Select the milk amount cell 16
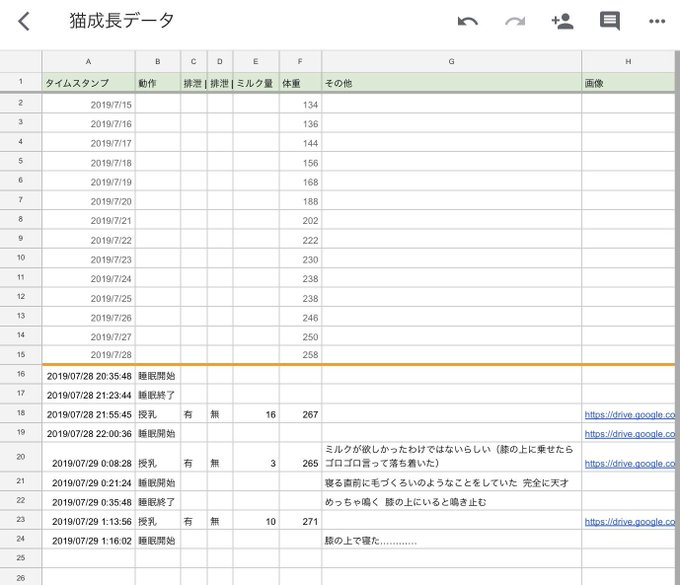 click(256, 415)
